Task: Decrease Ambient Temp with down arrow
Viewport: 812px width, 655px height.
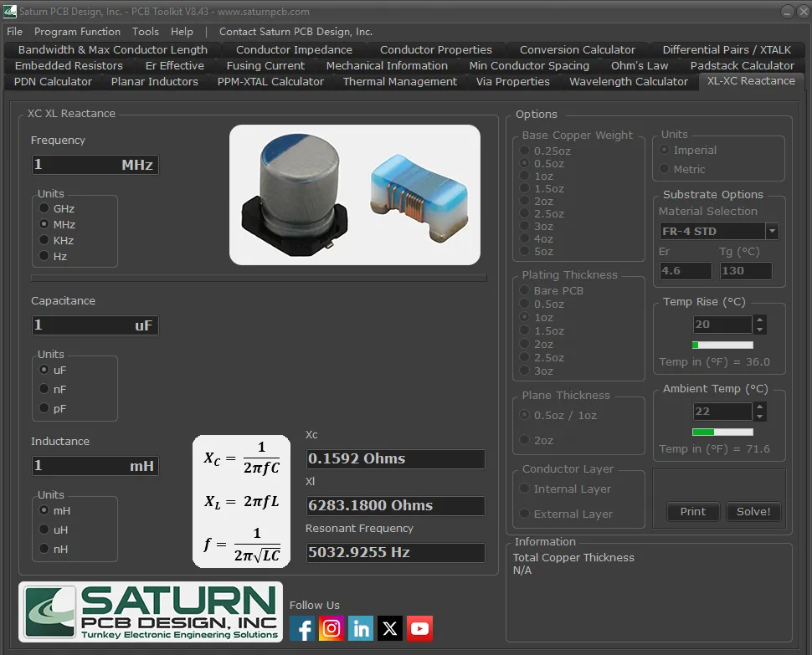Action: click(760, 417)
